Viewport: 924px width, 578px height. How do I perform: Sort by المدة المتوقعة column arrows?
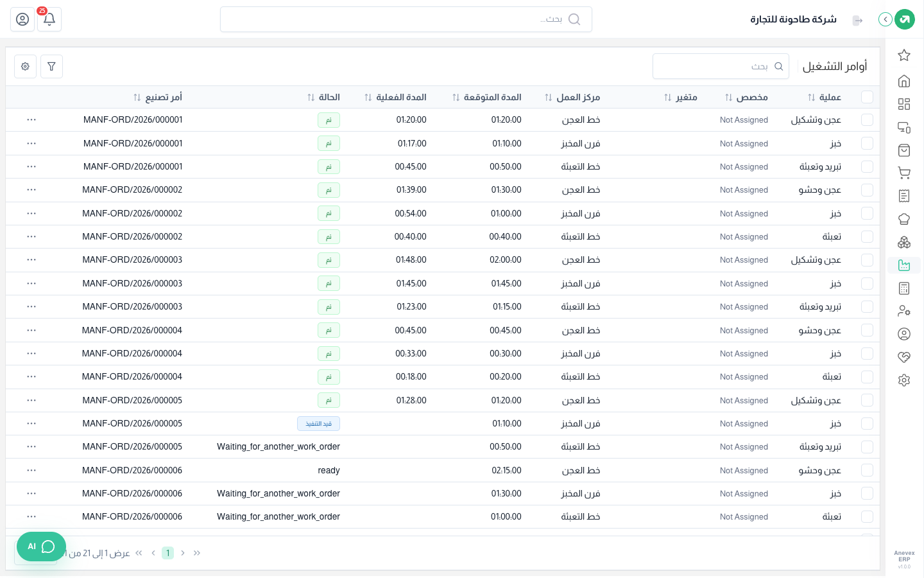tap(456, 98)
